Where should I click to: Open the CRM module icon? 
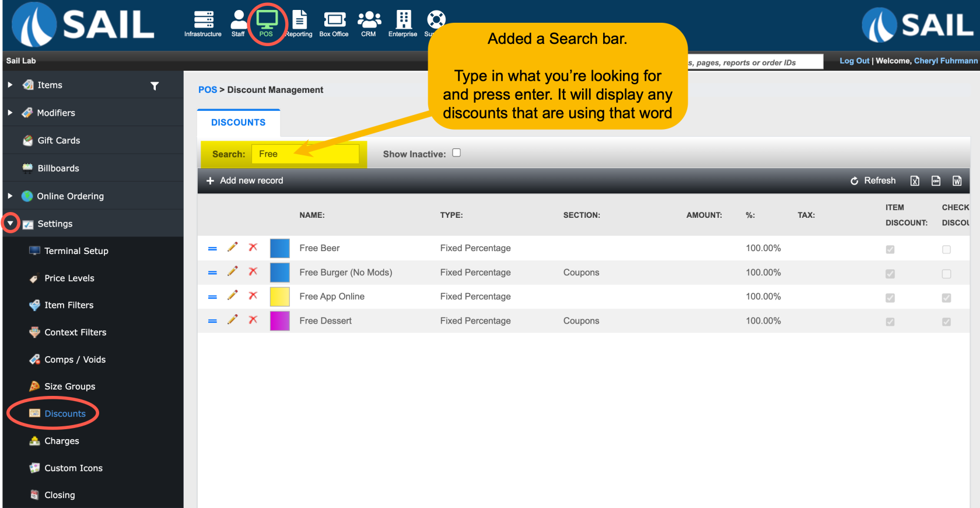pyautogui.click(x=369, y=22)
